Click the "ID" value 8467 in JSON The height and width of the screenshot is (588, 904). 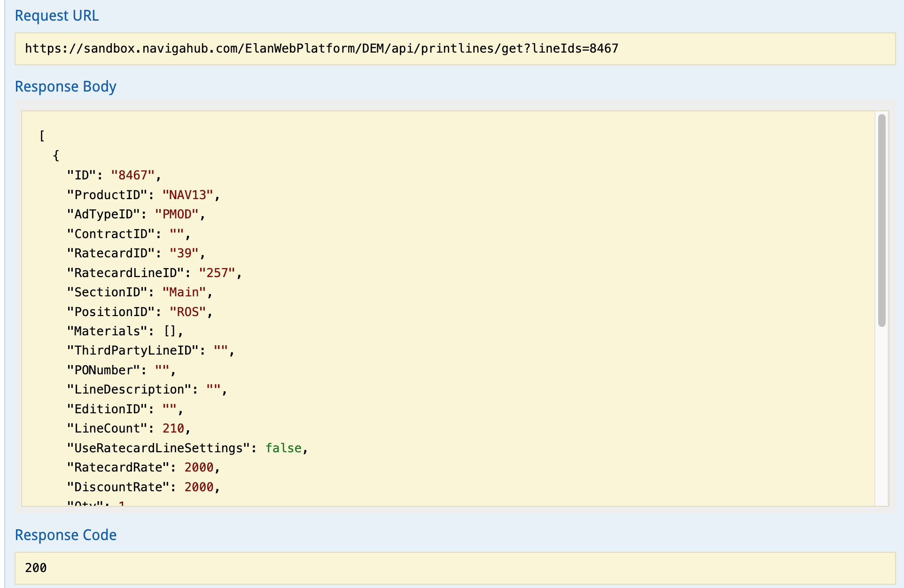tap(132, 176)
